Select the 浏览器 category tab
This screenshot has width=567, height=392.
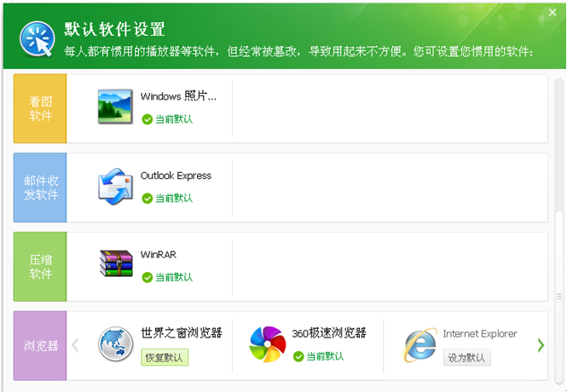coord(40,346)
